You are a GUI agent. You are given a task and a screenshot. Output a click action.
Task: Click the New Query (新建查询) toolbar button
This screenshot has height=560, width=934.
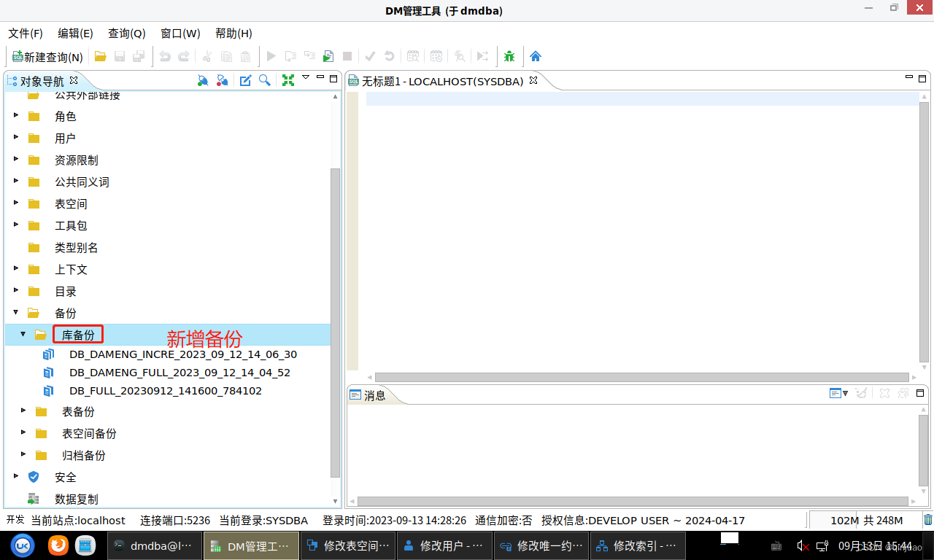pos(47,56)
